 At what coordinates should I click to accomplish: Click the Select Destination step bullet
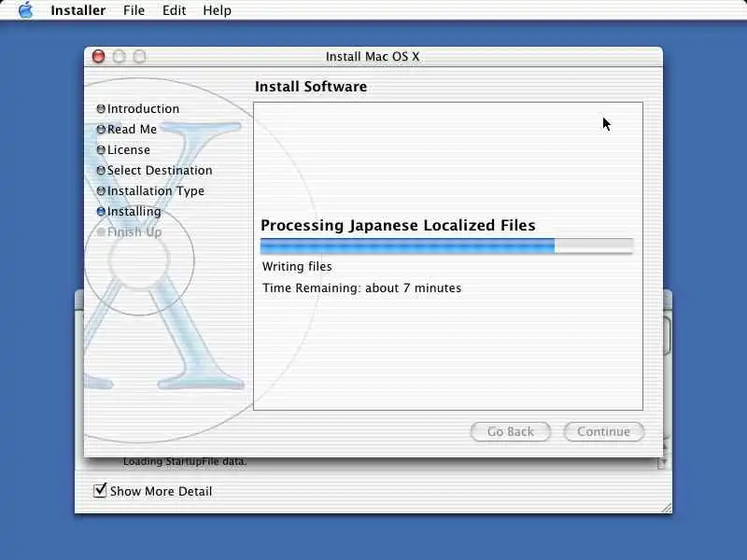(x=101, y=170)
